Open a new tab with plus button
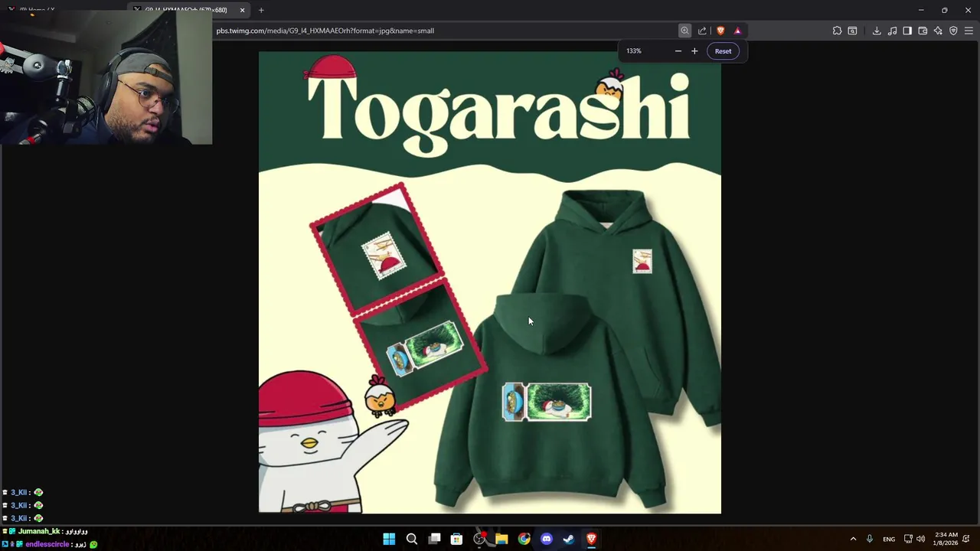This screenshot has width=980, height=551. (x=261, y=10)
